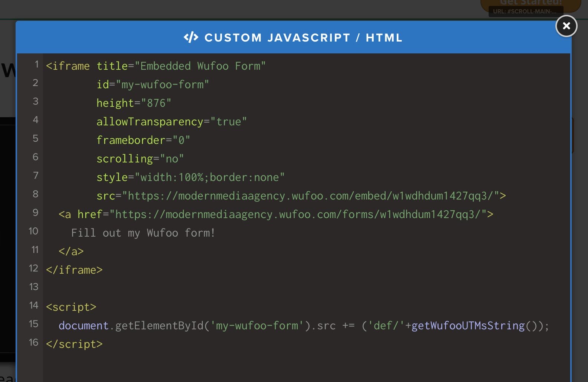The width and height of the screenshot is (588, 382).
Task: Click line number 13 in the gutter
Action: [x=34, y=287]
